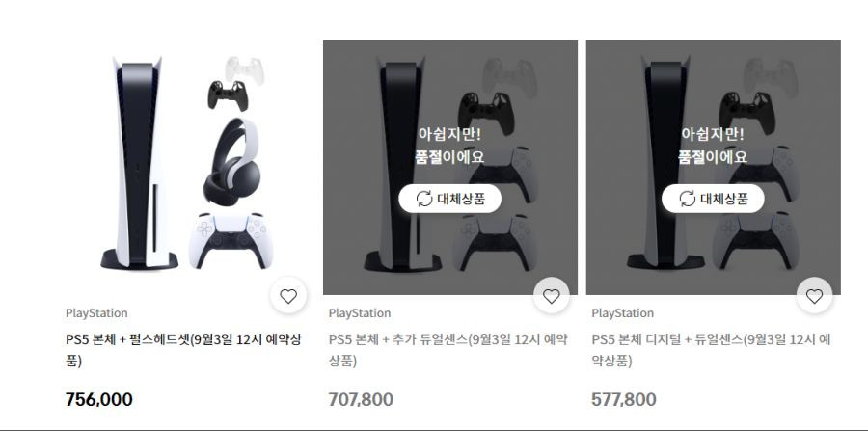
Task: Click PlayStation brand above 디지털 product
Action: coord(622,313)
